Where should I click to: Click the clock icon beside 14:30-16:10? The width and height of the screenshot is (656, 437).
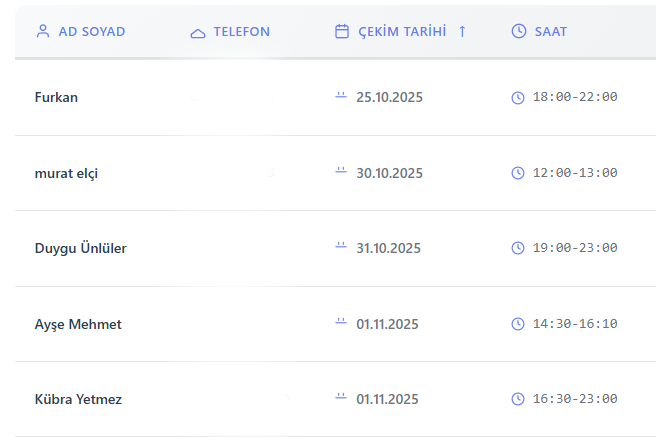tap(518, 324)
